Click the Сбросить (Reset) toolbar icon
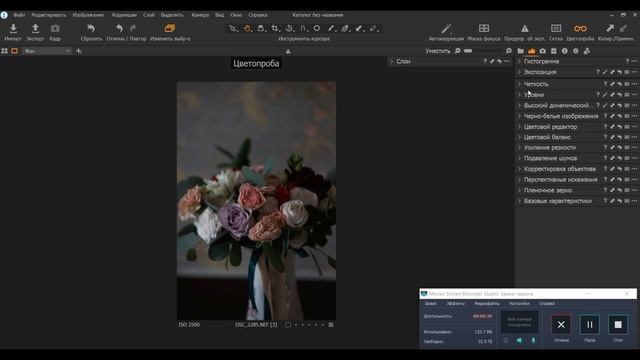The height and width of the screenshot is (360, 640). [x=91, y=28]
